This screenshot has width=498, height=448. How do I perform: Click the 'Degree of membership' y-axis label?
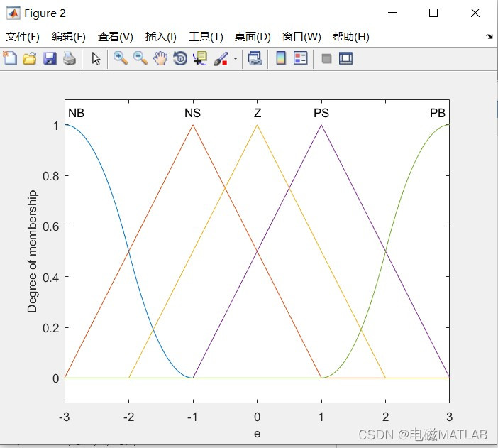coord(32,251)
